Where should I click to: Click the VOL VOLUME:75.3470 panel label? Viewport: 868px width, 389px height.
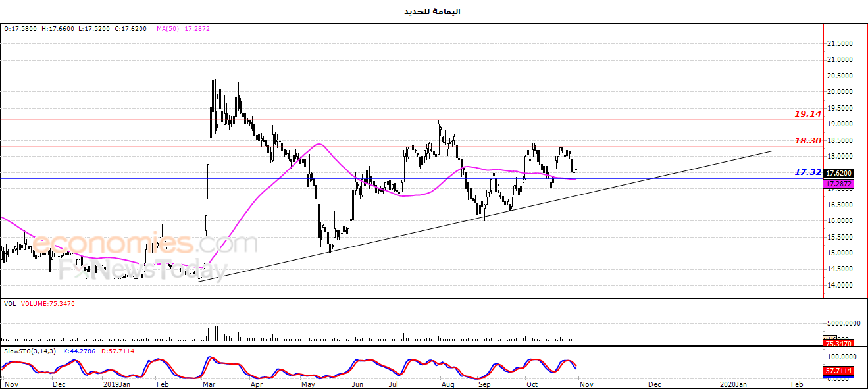pyautogui.click(x=40, y=304)
